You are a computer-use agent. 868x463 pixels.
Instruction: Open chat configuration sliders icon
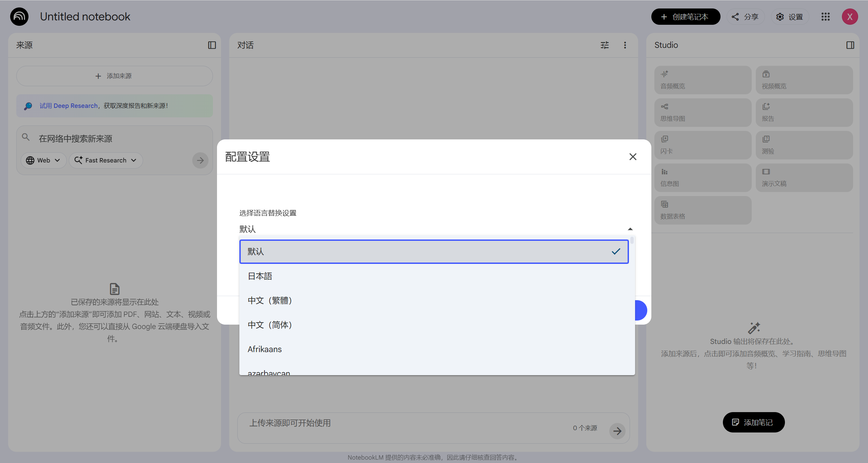[x=605, y=45]
